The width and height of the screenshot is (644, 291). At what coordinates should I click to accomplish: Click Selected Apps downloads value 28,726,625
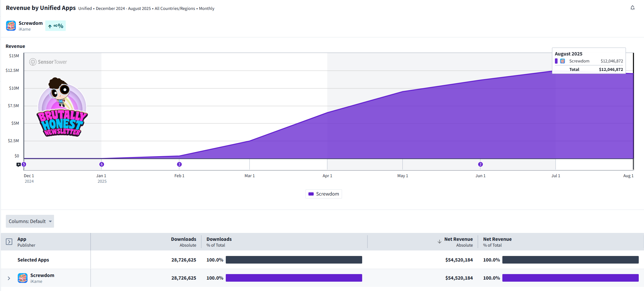pos(184,260)
